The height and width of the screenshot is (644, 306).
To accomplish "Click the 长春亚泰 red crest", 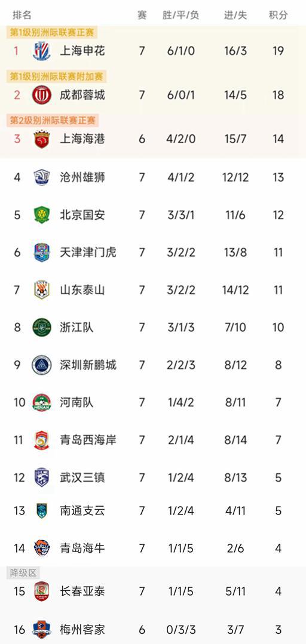I will point(42,591).
